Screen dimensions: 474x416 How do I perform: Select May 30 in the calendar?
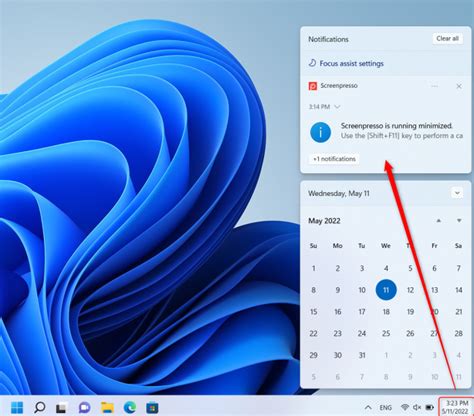[338, 355]
